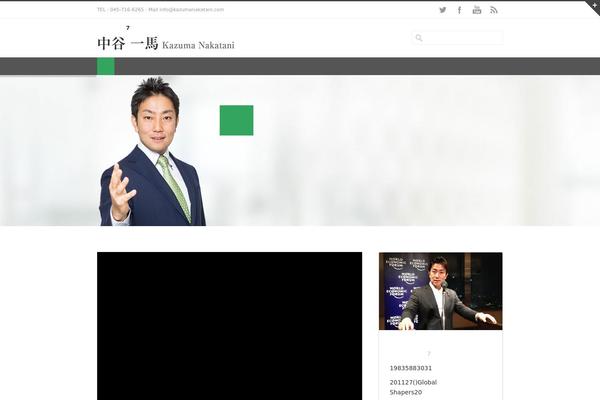Open the Twitter profile icon
The width and height of the screenshot is (600, 400).
pyautogui.click(x=442, y=10)
